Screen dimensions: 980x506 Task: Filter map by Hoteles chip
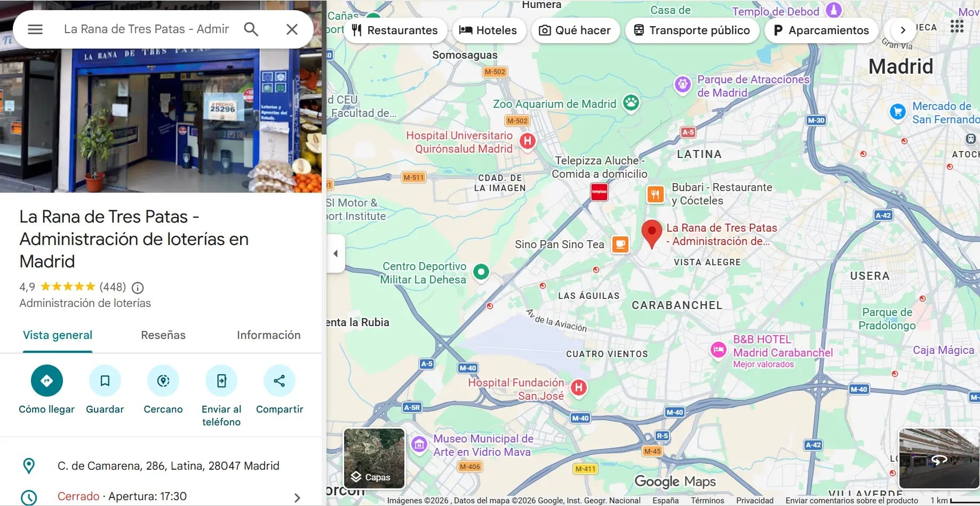(488, 30)
